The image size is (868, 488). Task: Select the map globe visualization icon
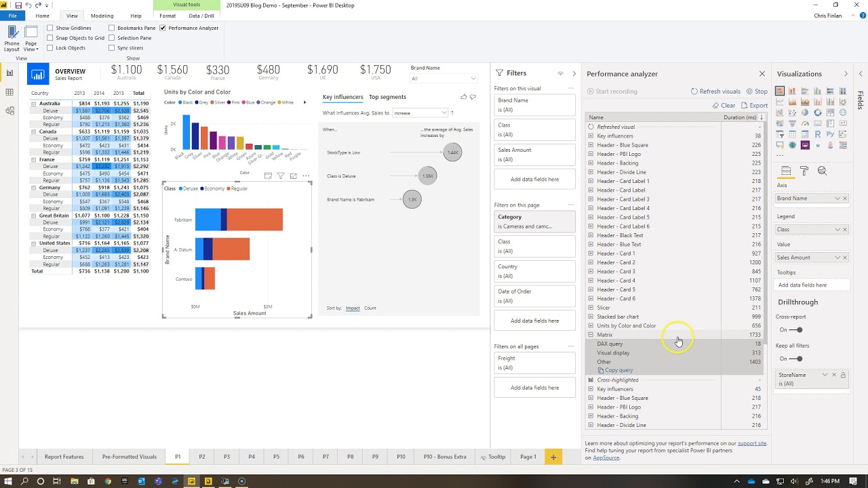[843, 113]
